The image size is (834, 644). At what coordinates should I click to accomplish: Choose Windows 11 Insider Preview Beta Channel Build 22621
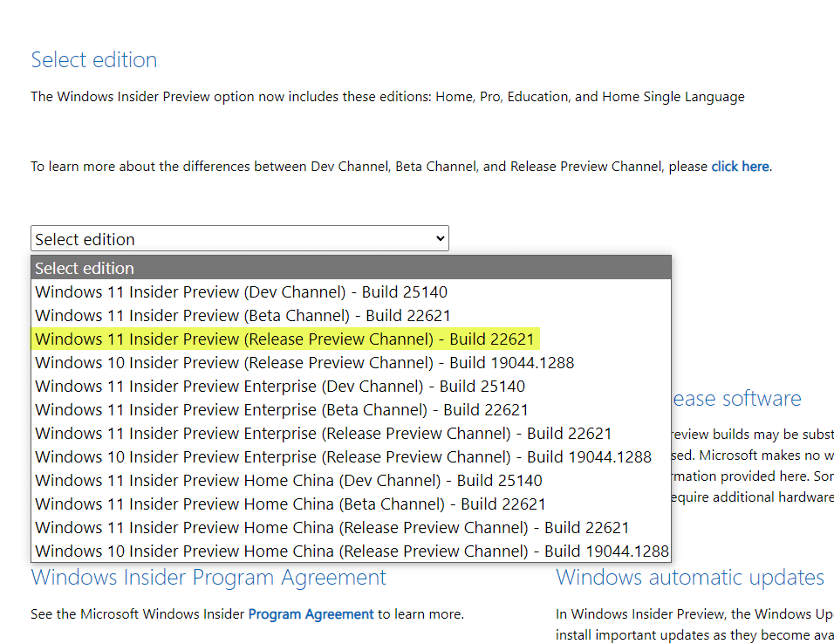243,315
